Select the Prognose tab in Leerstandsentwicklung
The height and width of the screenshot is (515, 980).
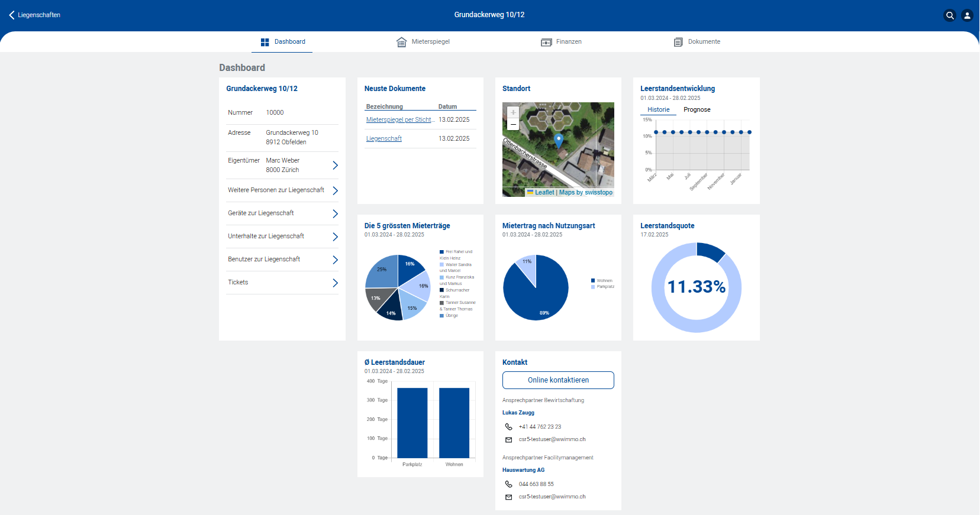click(697, 110)
